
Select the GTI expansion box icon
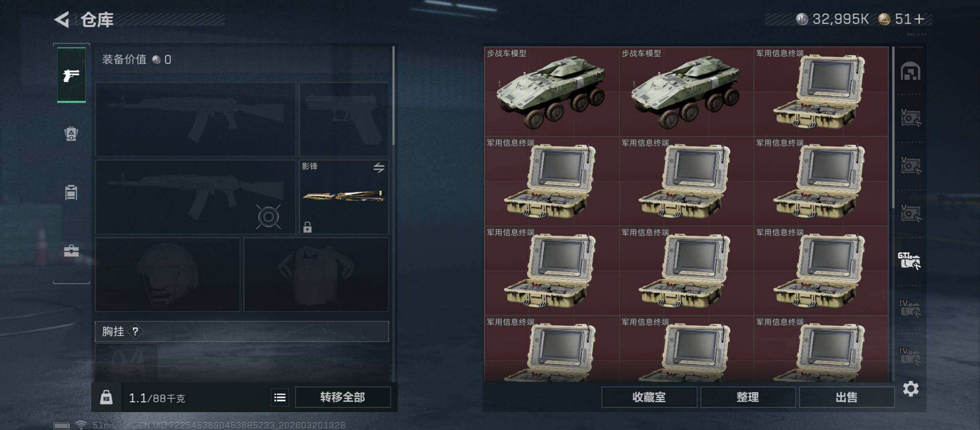tap(909, 261)
